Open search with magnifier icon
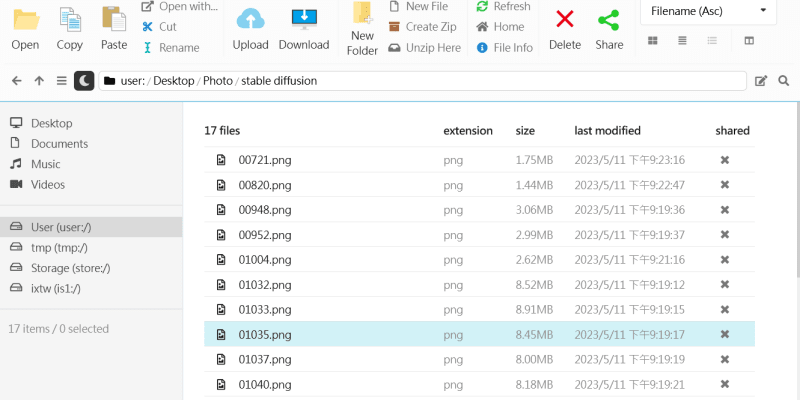The image size is (800, 400). [x=784, y=81]
